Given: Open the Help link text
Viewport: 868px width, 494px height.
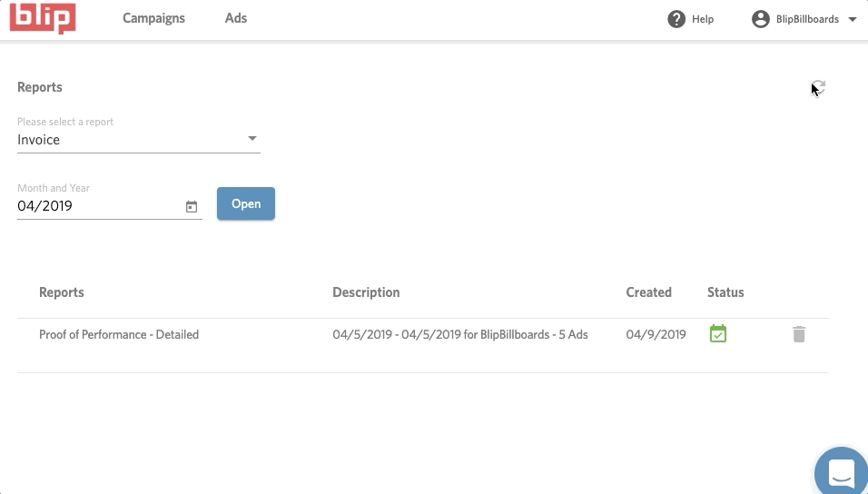Looking at the screenshot, I should [703, 19].
